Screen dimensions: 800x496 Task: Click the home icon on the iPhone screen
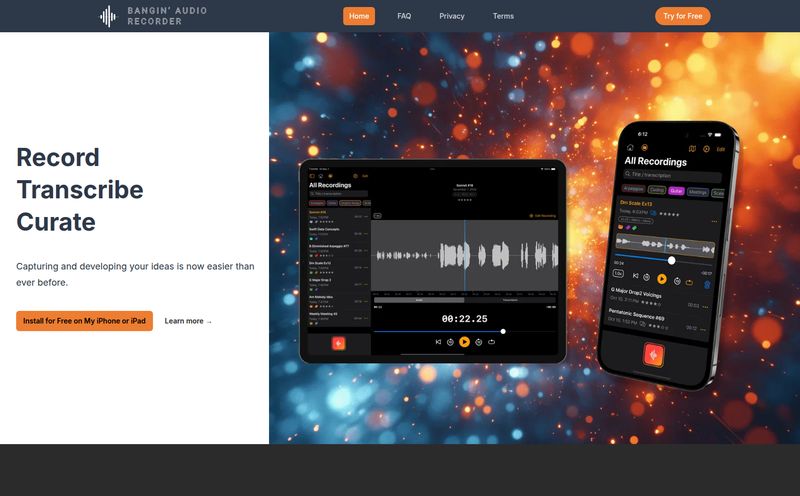tap(630, 147)
